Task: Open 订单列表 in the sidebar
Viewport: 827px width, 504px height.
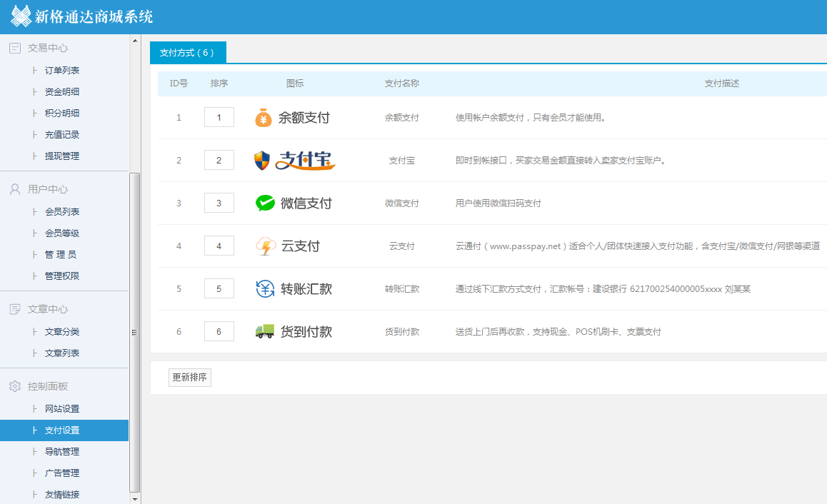Action: [x=62, y=71]
